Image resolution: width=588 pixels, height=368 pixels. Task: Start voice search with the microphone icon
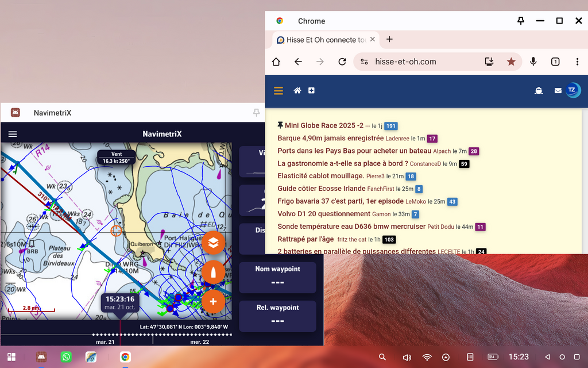click(533, 62)
